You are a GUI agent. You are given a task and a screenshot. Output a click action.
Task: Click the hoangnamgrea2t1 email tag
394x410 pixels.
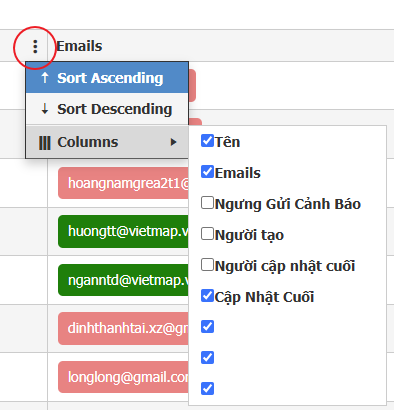(123, 183)
